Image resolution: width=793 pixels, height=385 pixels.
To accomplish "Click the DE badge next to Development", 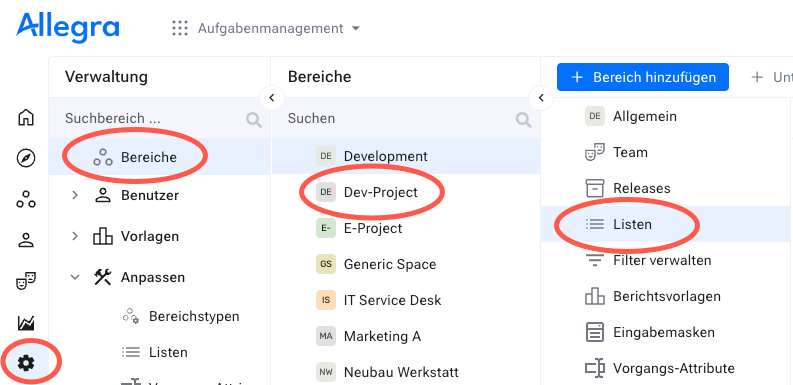I will 326,156.
